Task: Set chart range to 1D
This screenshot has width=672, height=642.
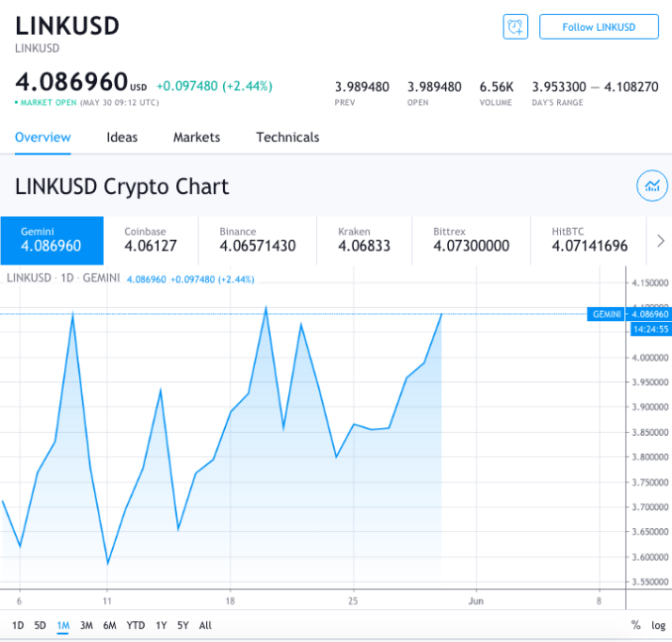Action: click(x=18, y=625)
